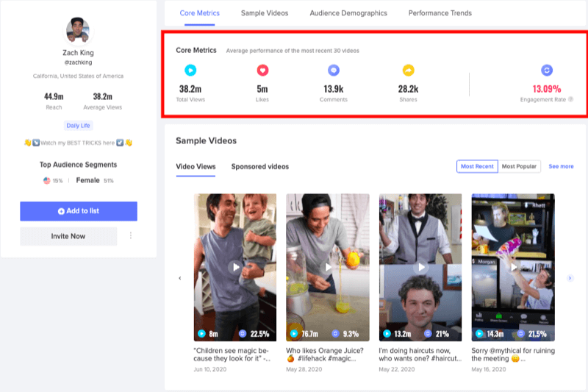Open the 'Who likes Orange Juice?' caption
The width and height of the screenshot is (588, 392).
tap(325, 354)
